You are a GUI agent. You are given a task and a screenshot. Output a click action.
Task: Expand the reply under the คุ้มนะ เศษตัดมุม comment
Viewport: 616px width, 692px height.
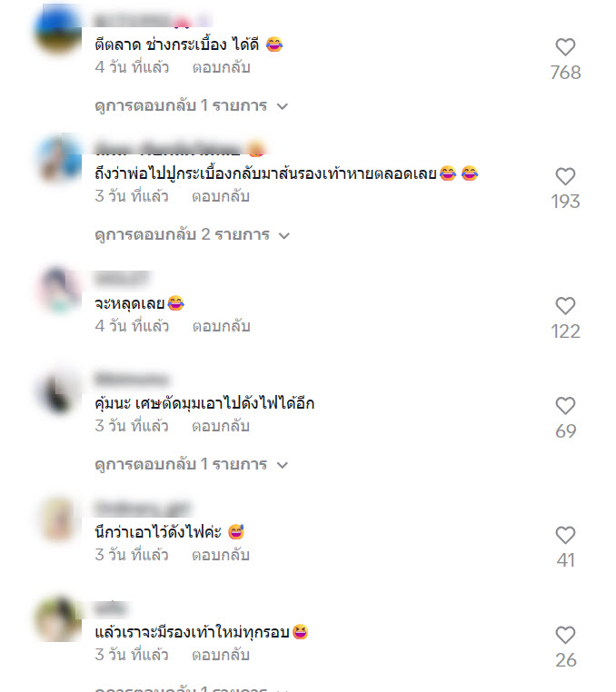tap(191, 464)
